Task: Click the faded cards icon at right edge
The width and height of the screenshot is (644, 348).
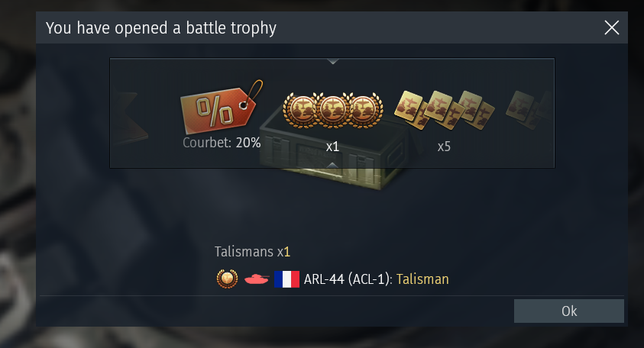Action: pos(529,110)
